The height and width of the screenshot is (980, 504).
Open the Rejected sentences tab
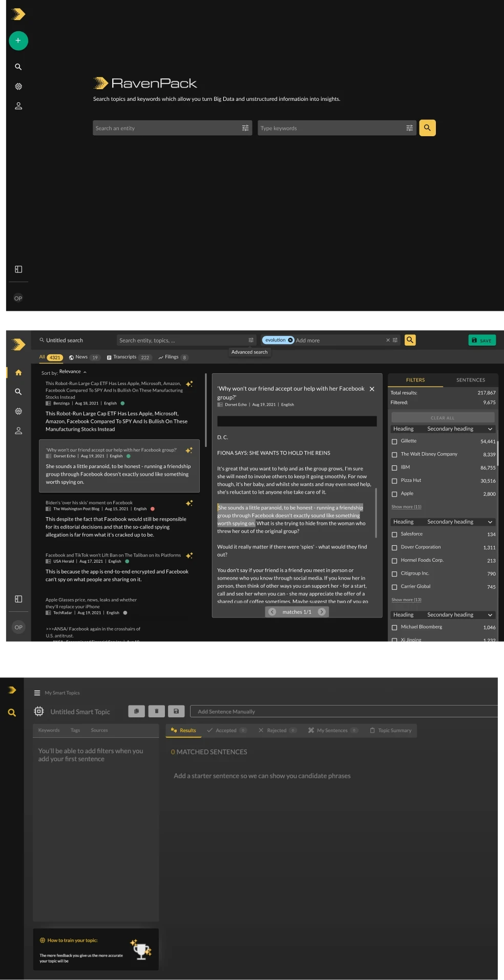(x=277, y=731)
